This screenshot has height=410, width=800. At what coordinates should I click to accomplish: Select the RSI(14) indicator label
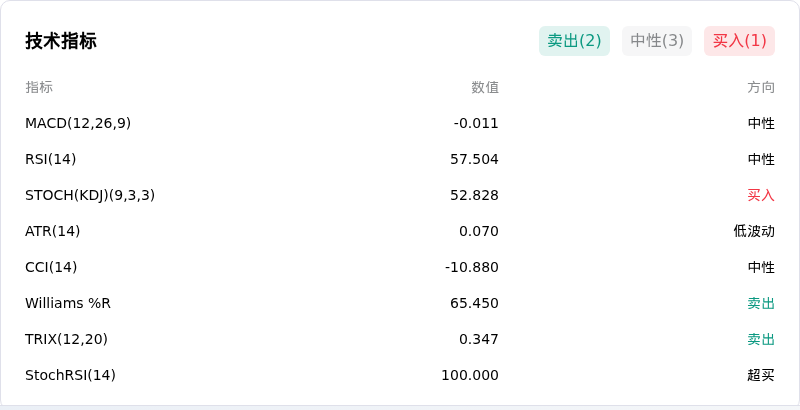click(x=51, y=159)
